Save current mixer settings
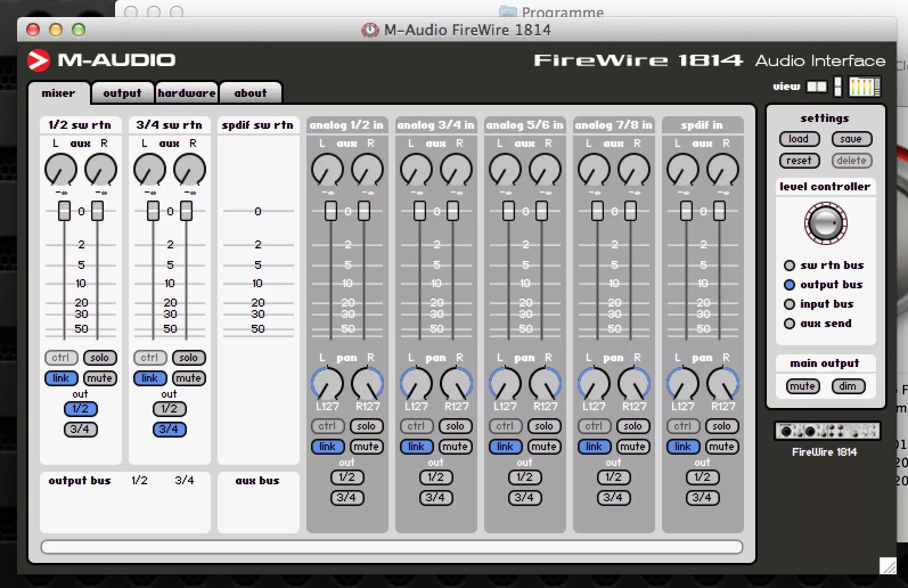Image resolution: width=908 pixels, height=588 pixels. pyautogui.click(x=851, y=139)
